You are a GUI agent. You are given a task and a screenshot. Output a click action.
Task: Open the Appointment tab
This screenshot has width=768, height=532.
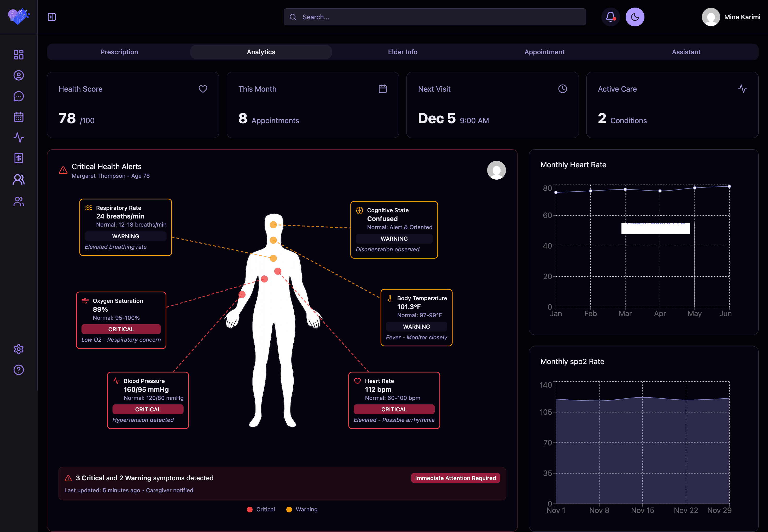pos(545,52)
